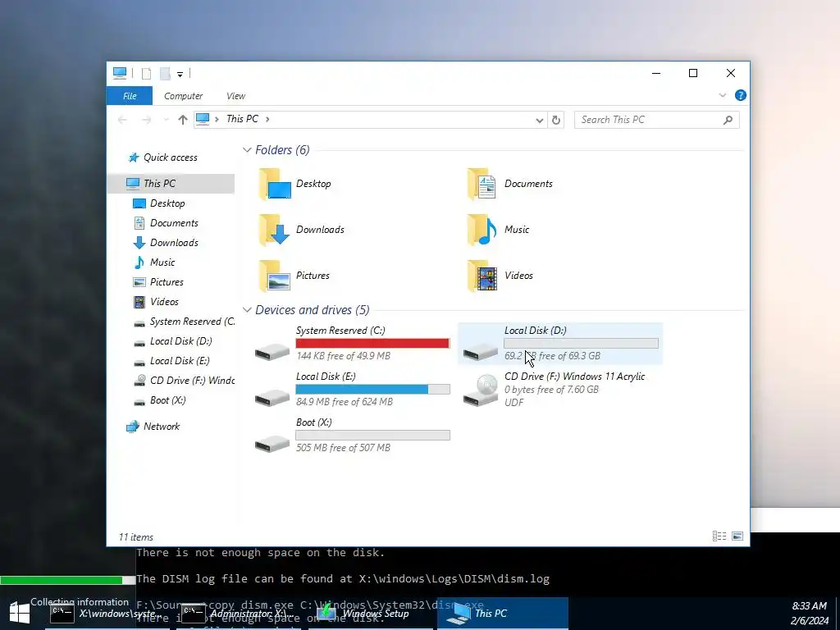The height and width of the screenshot is (630, 840).
Task: Click New folder icon in quick access toolbar
Action: [x=166, y=74]
